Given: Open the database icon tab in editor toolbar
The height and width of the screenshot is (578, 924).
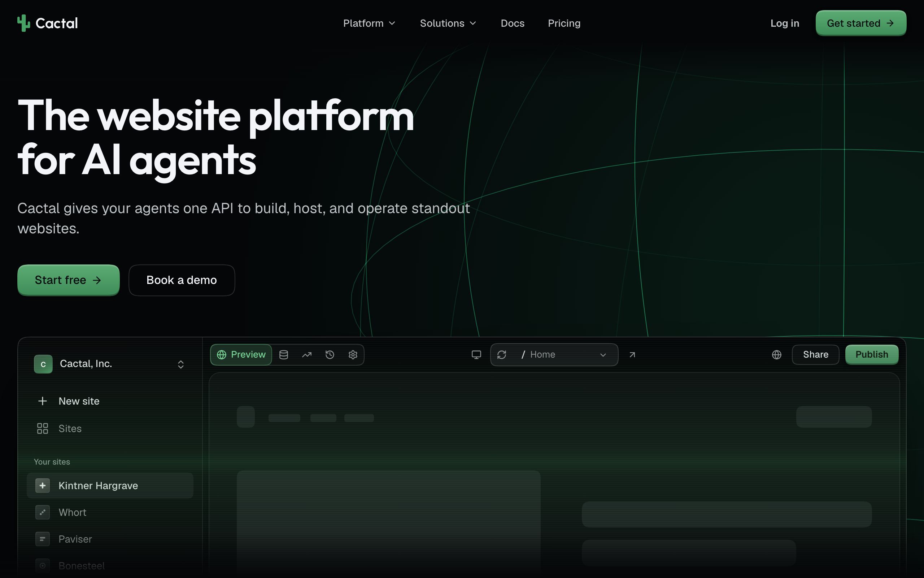Looking at the screenshot, I should [x=284, y=355].
